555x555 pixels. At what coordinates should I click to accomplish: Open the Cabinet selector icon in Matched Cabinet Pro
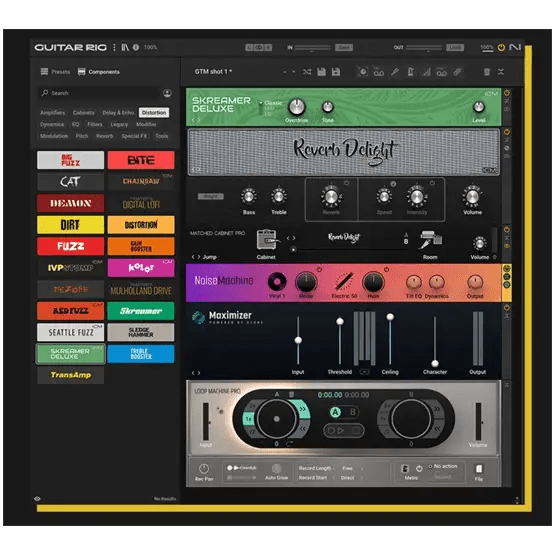[x=266, y=240]
